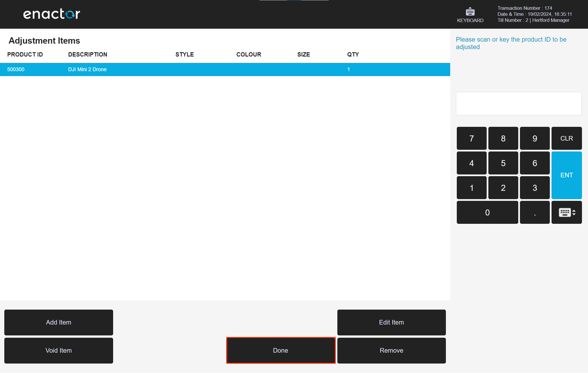Tap keypad digit 3

[535, 188]
